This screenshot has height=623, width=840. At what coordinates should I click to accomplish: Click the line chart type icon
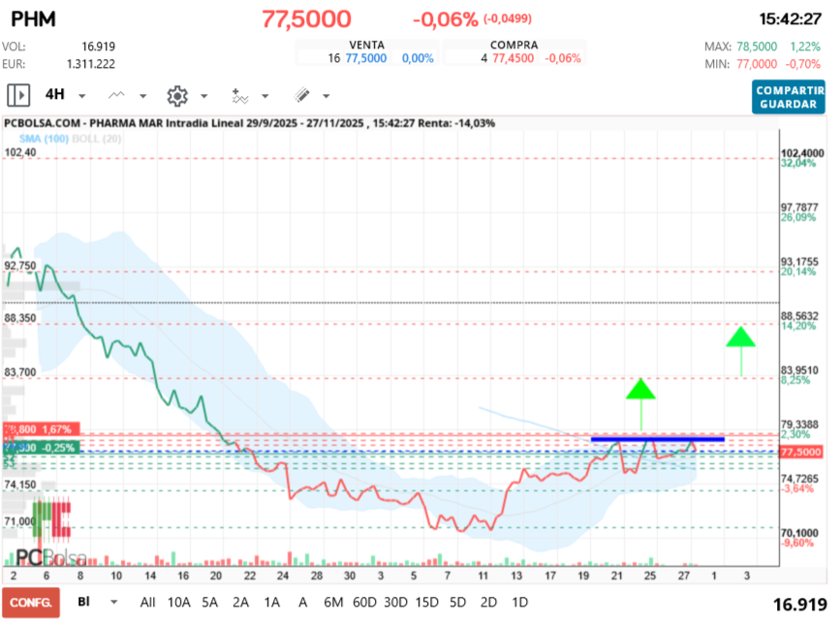point(117,95)
